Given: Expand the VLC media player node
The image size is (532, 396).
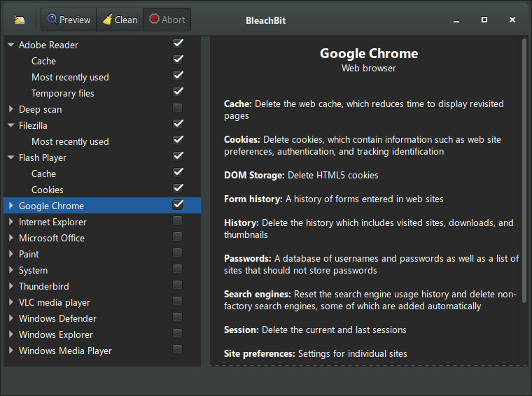Looking at the screenshot, I should 11,302.
